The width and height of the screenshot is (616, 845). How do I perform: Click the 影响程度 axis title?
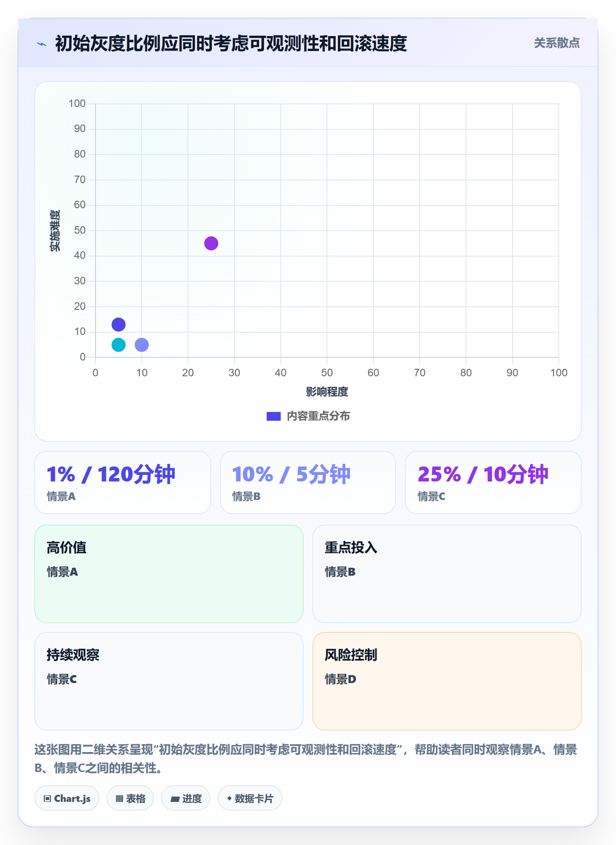click(327, 392)
